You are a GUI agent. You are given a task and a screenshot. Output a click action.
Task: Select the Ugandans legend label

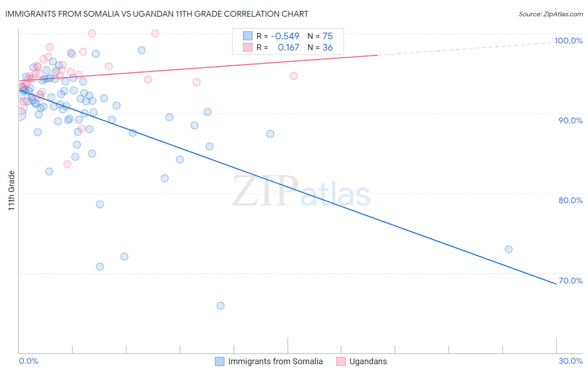pos(368,361)
